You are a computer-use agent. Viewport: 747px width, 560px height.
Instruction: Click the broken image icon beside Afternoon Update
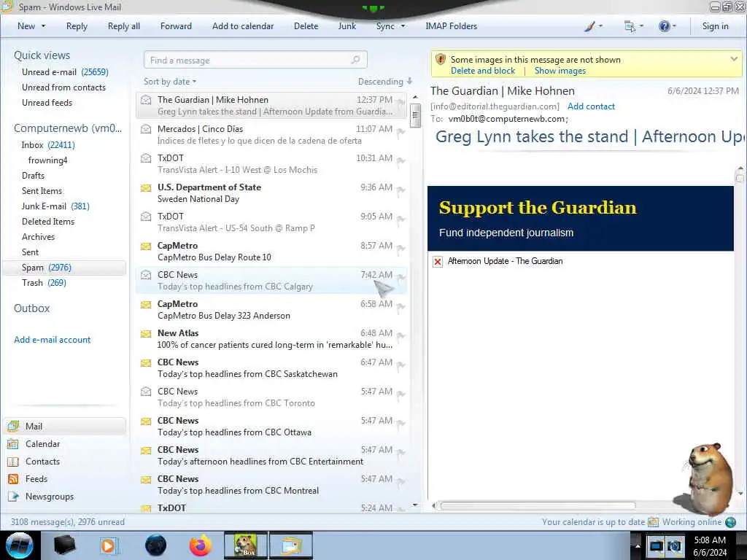pyautogui.click(x=438, y=262)
